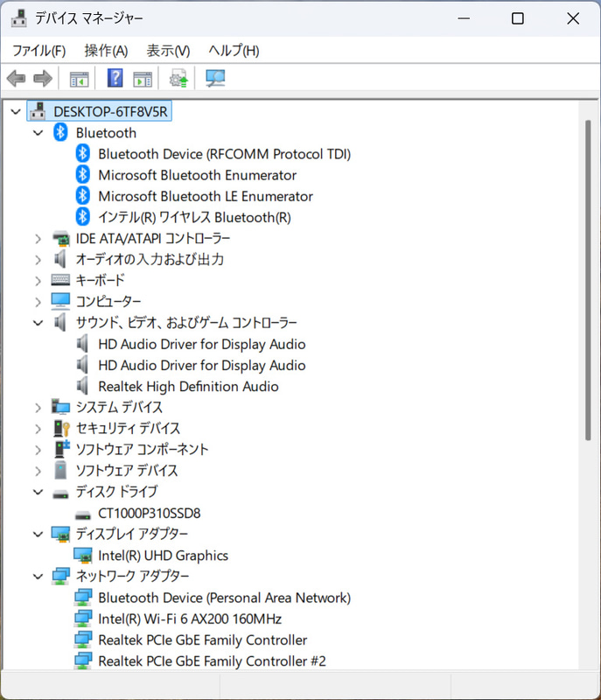
Task: Click the ディスプレイ アダプター category icon
Action: 60,534
